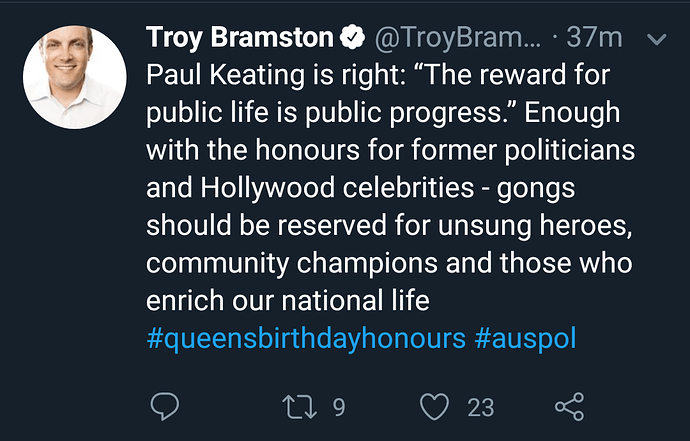Click the verified badge beside name
This screenshot has height=441, width=690.
(352, 39)
